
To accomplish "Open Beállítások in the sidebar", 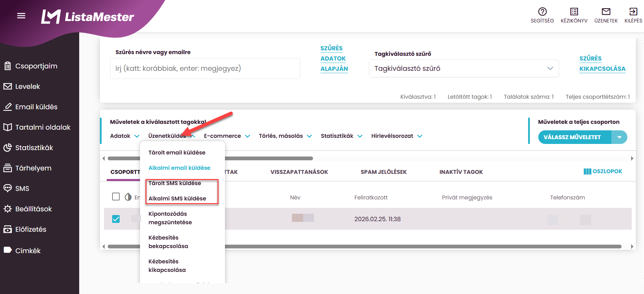I will click(x=28, y=209).
